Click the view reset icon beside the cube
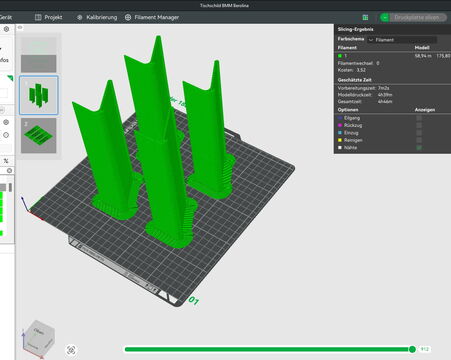The width and height of the screenshot is (451, 360). 71,350
